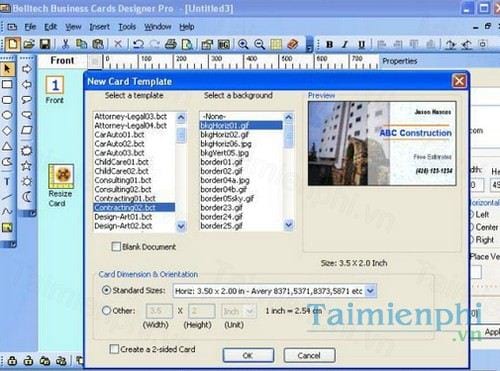Image resolution: width=500 pixels, height=371 pixels.
Task: Cut selection with the scissors icon
Action: pos(66,44)
